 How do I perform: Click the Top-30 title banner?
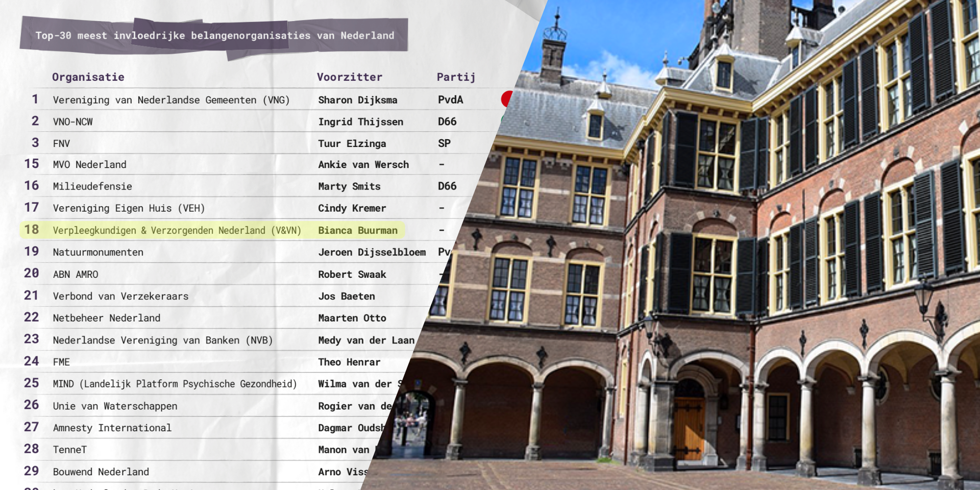[x=215, y=35]
